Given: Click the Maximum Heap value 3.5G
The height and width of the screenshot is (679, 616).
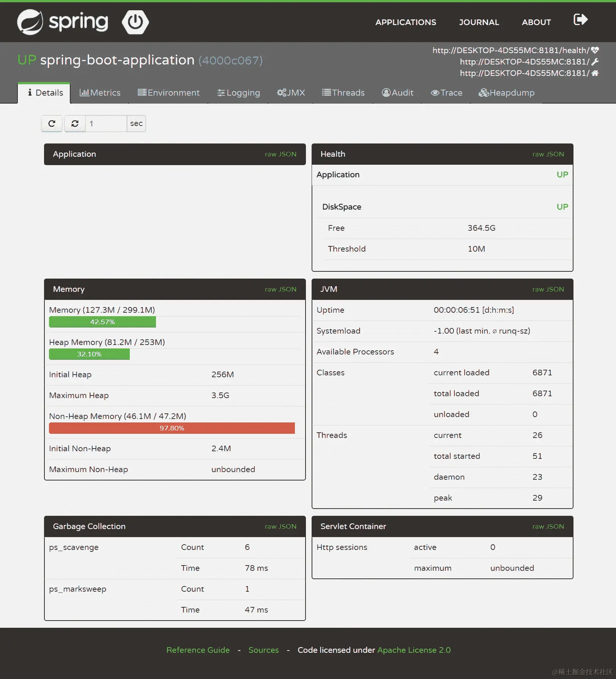Looking at the screenshot, I should pos(220,395).
